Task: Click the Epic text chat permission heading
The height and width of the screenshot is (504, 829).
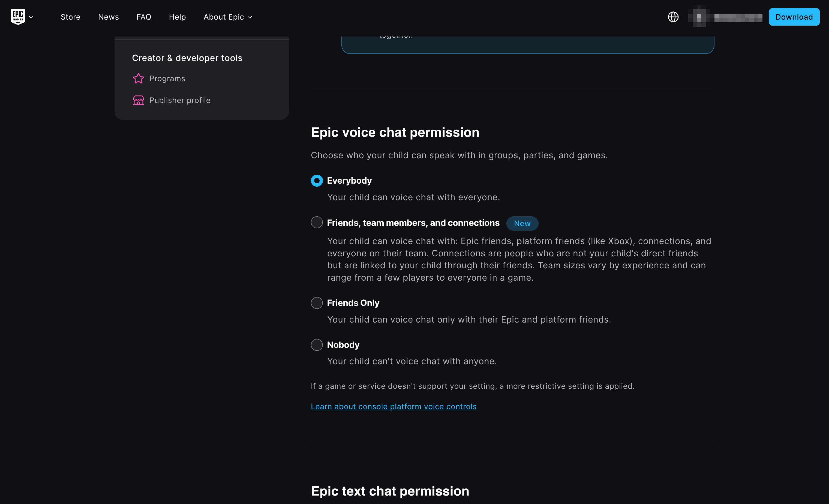Action: pos(390,491)
